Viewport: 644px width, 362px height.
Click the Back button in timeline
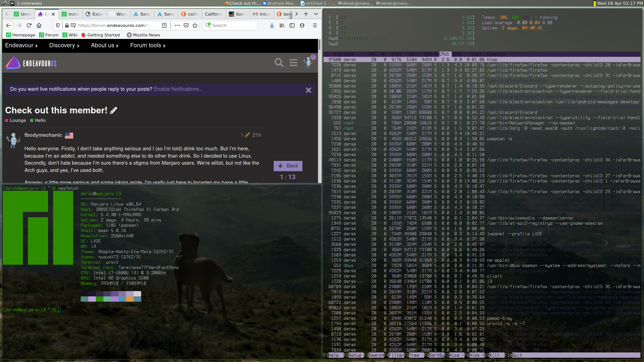tap(288, 166)
